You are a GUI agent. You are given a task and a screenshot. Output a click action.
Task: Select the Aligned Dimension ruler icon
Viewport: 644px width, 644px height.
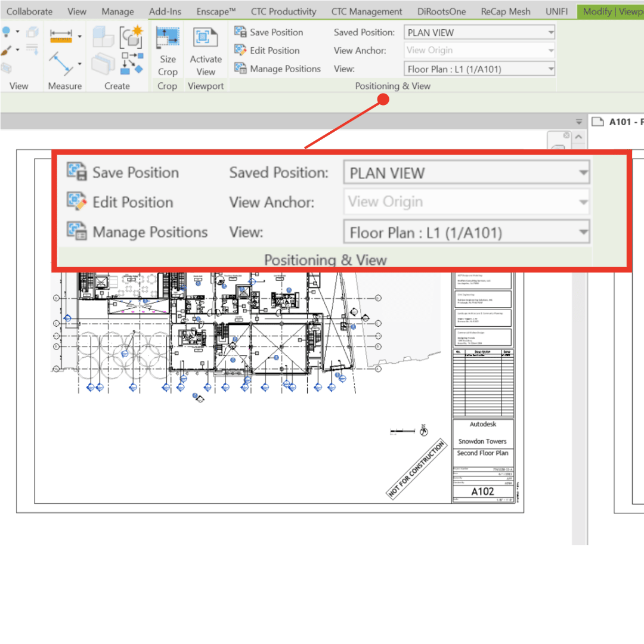pyautogui.click(x=61, y=38)
